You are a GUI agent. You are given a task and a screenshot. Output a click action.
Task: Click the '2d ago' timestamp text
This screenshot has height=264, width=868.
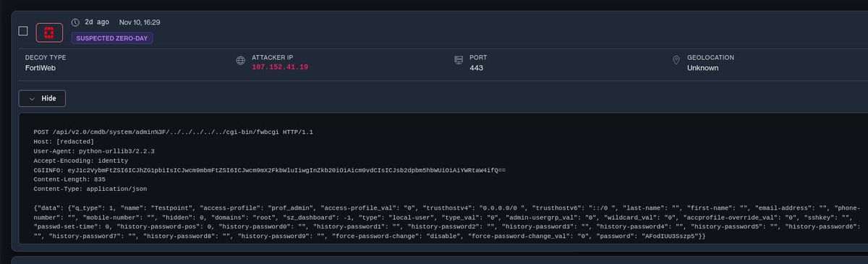[97, 22]
